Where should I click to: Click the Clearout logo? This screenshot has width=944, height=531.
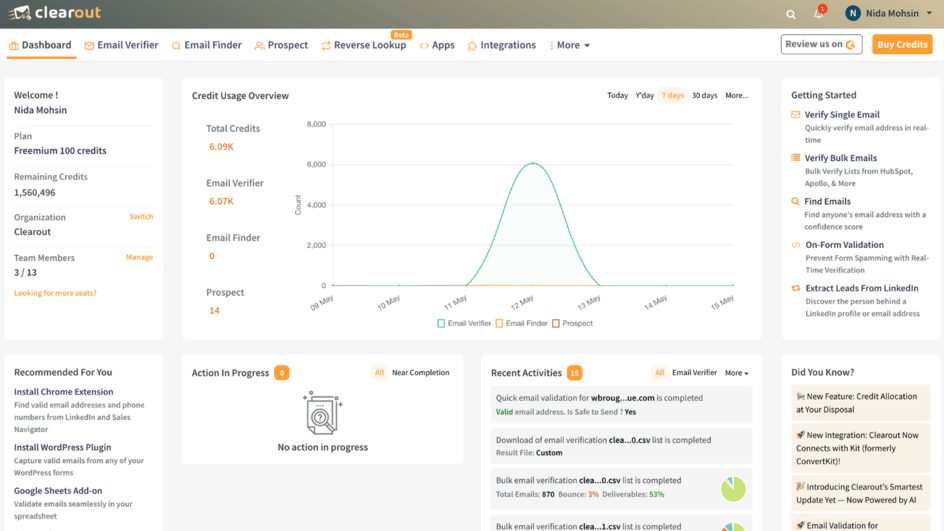point(54,13)
